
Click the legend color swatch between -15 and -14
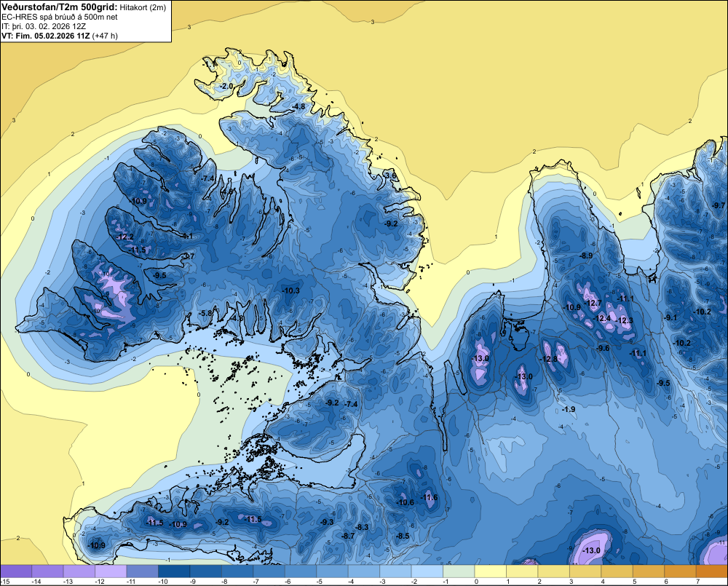16,571
